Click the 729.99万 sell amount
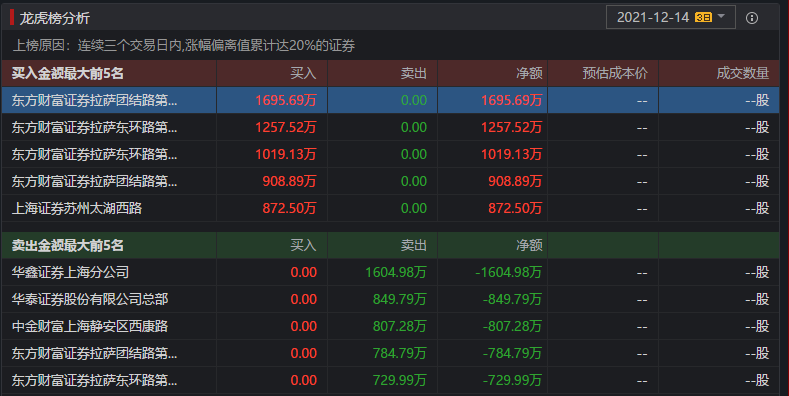 [x=400, y=380]
